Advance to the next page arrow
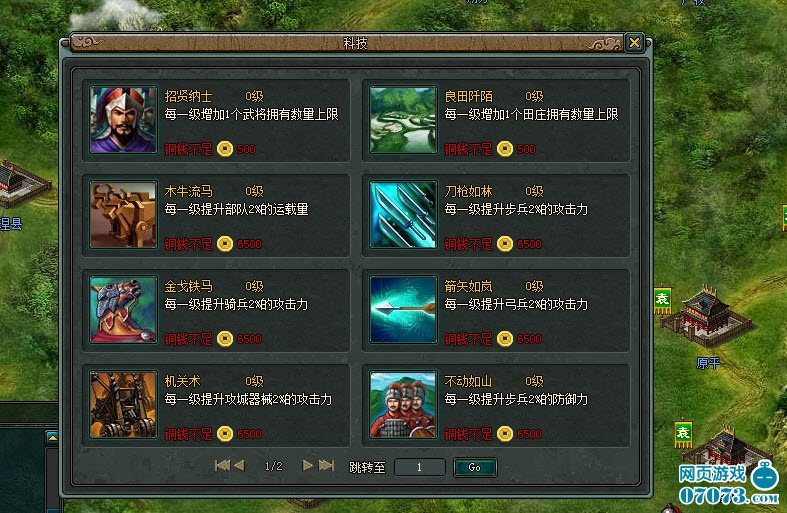Image resolution: width=787 pixels, height=513 pixels. click(307, 466)
